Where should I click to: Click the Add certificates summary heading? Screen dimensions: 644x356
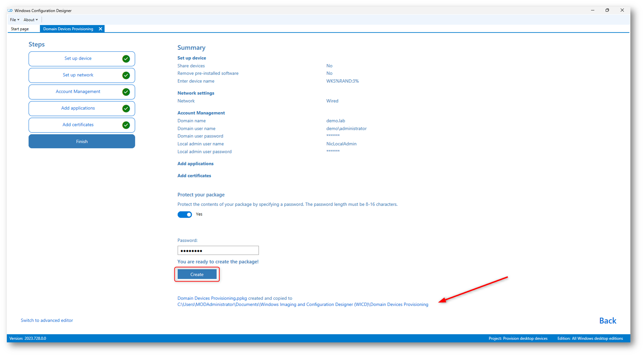(194, 176)
